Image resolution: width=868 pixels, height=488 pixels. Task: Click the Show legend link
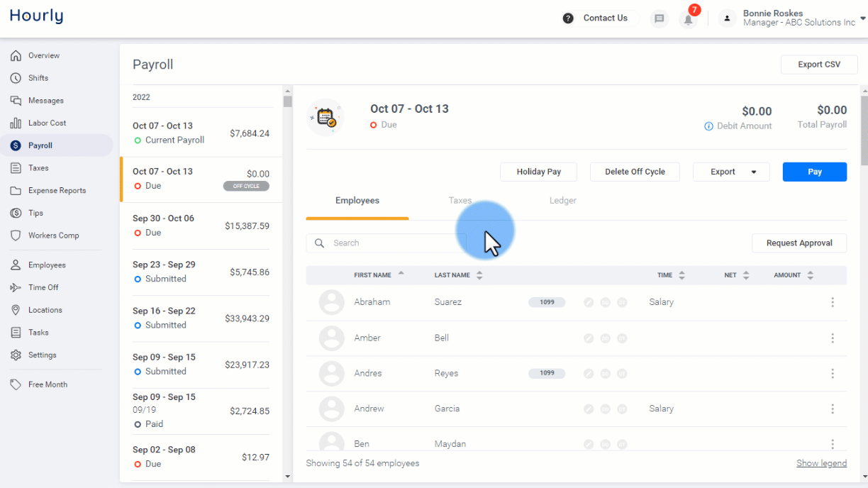[x=821, y=463]
